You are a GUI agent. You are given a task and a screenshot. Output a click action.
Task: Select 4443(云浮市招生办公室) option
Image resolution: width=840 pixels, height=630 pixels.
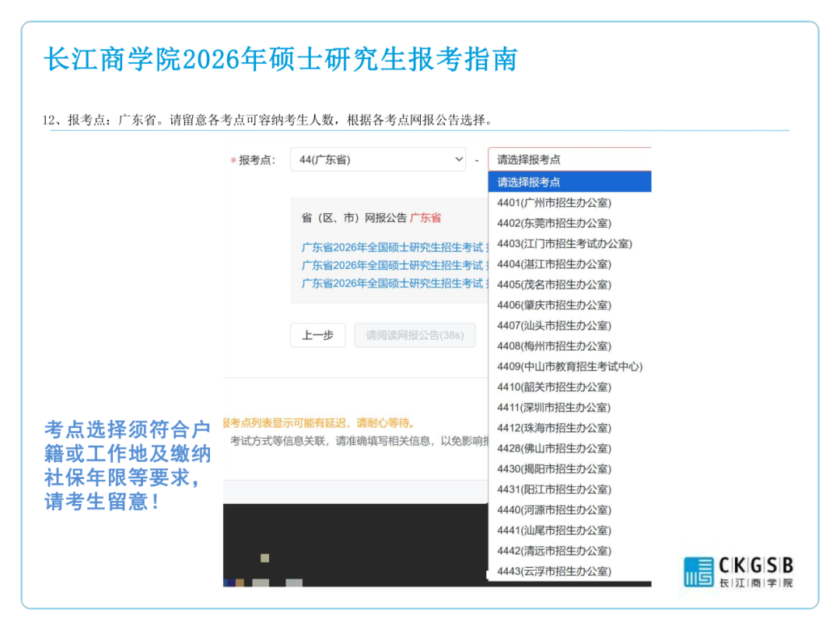[x=555, y=571]
